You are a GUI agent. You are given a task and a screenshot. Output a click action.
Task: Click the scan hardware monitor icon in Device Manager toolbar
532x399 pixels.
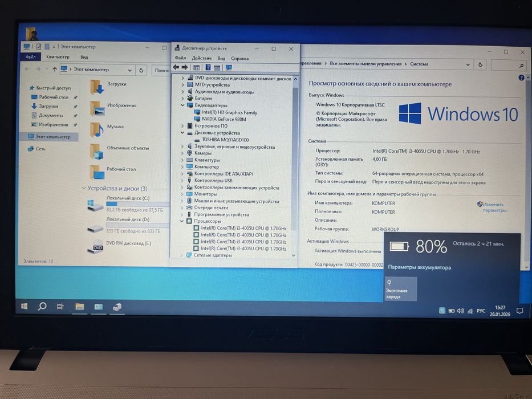pyautogui.click(x=229, y=67)
